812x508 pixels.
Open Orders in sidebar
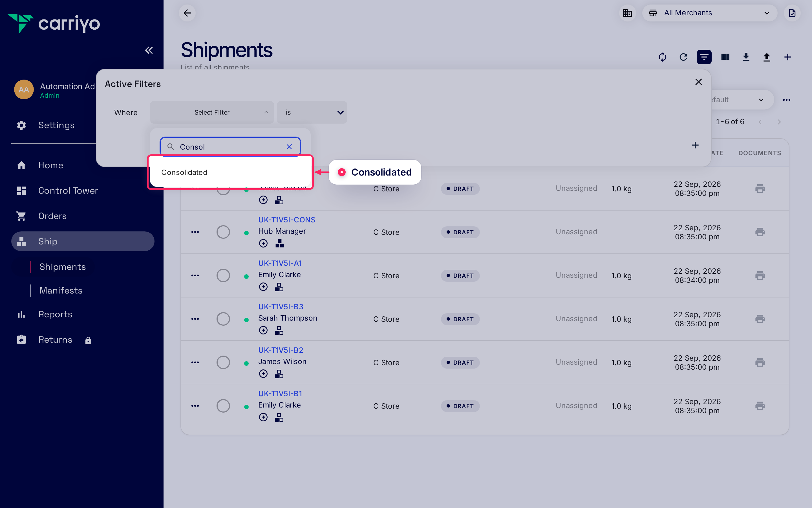[x=52, y=216]
